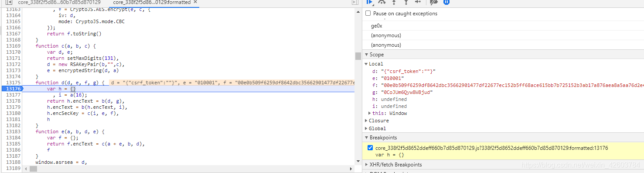The height and width of the screenshot is (173, 644).
Task: Uncheck the breakpoint at line 13176
Action: [370, 148]
